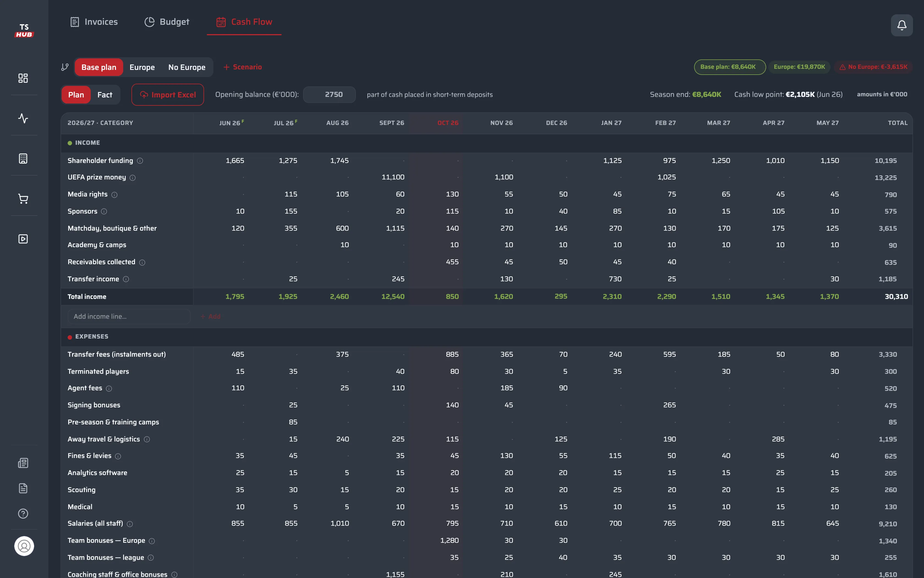Focus the Add income line input
This screenshot has width=924, height=578.
click(129, 317)
